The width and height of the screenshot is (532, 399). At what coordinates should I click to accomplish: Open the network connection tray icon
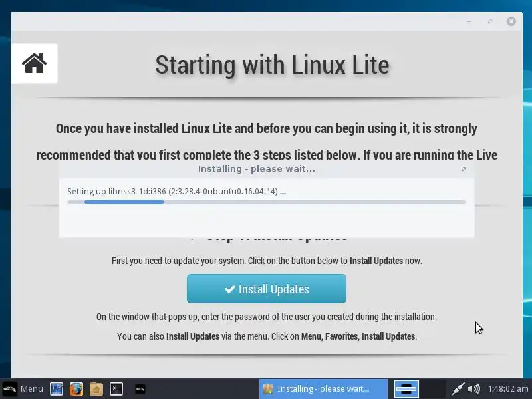point(458,389)
